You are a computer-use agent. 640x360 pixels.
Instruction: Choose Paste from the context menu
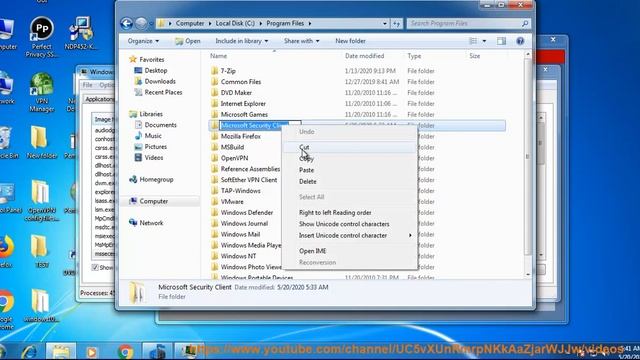pos(349,170)
